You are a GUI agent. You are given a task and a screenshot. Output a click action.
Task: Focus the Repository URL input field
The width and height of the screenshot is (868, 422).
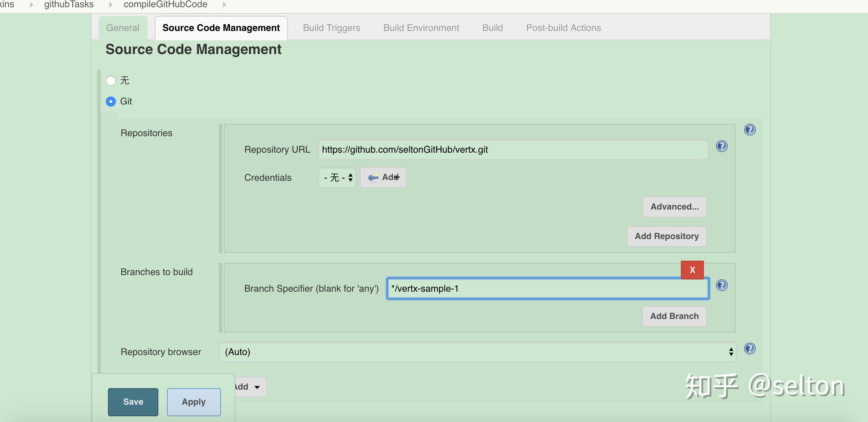pos(513,149)
